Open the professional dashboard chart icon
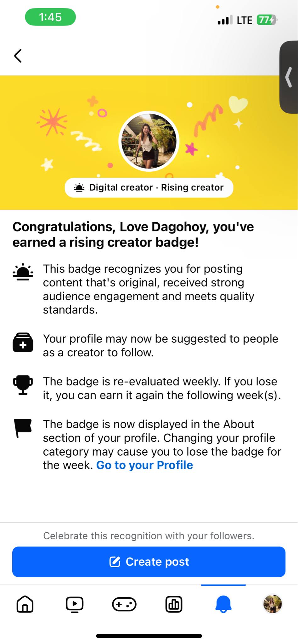This screenshot has height=644, width=298. coord(174,604)
